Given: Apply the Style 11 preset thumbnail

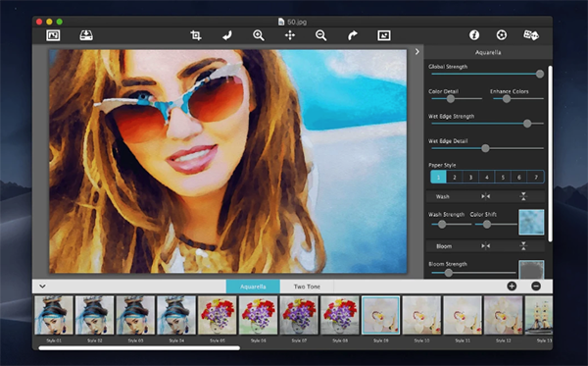Looking at the screenshot, I should 463,315.
